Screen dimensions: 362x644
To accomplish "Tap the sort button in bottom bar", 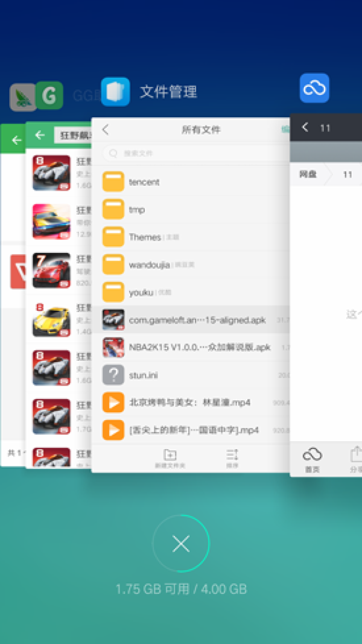I will coord(232,457).
